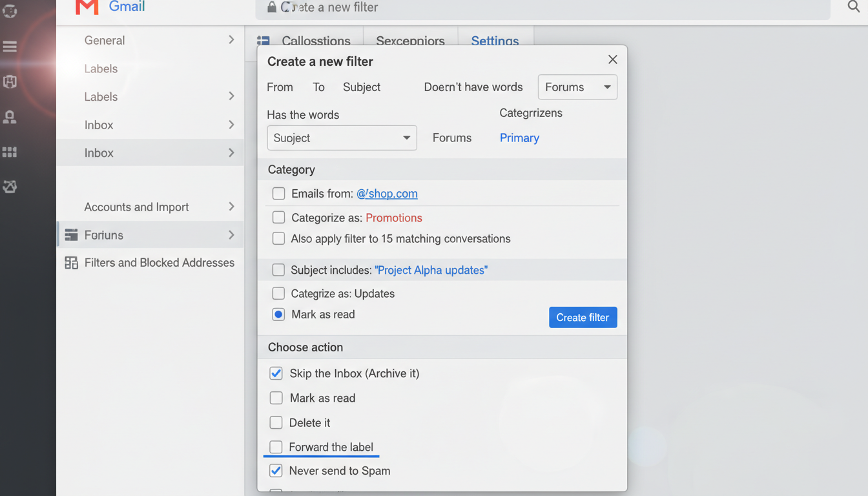Viewport: 868px width, 496px height.
Task: Switch to the Settings tab
Action: click(495, 41)
